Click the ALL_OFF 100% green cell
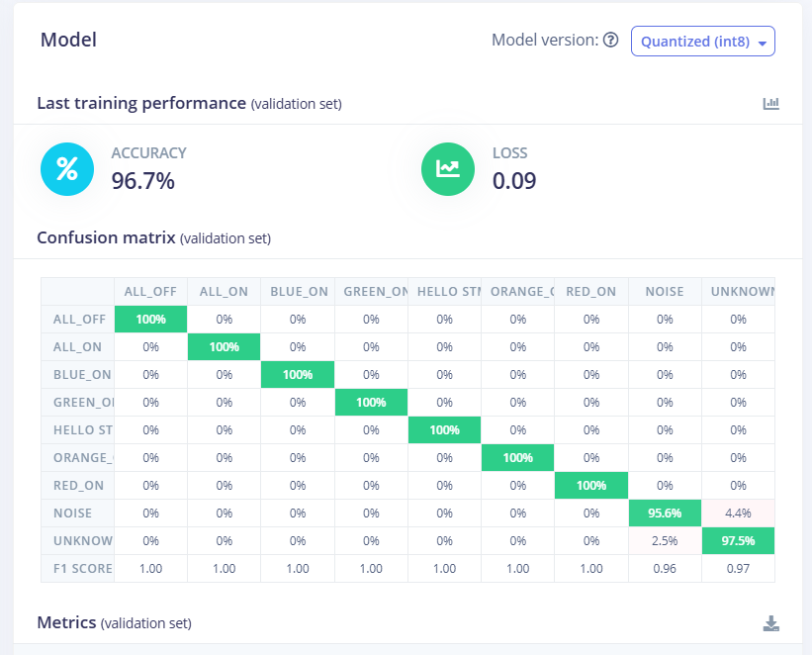Viewport: 812px width, 655px height. click(x=150, y=320)
